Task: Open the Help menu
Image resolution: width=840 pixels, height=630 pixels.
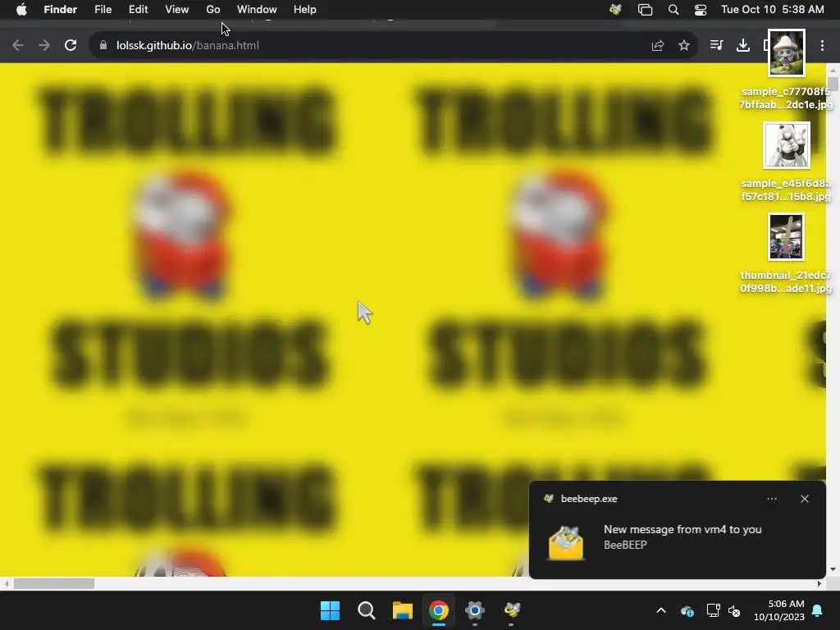Action: coord(305,10)
